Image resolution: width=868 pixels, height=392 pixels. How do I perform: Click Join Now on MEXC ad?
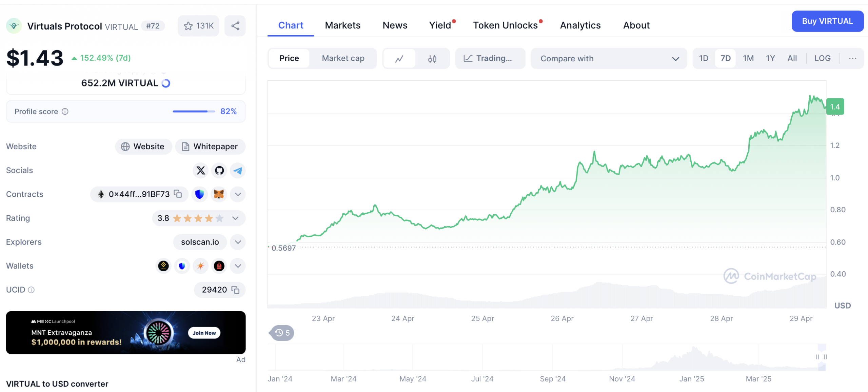point(204,333)
